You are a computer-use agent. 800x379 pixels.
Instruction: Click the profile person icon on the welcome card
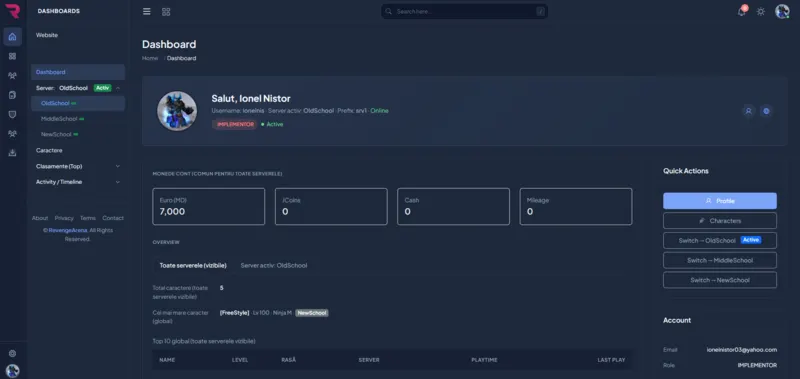click(x=748, y=111)
